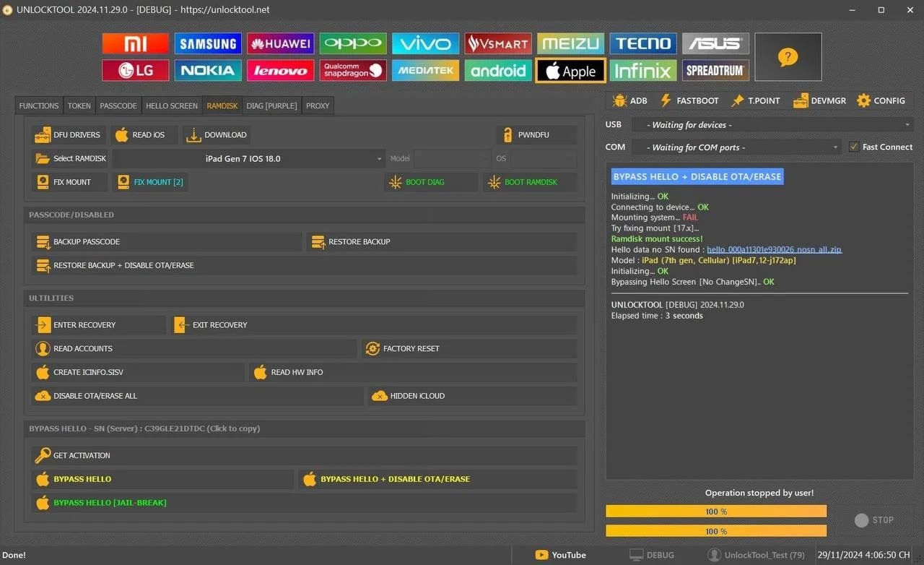Select the Apple brand icon
Viewport: 924px width, 565px height.
click(570, 70)
